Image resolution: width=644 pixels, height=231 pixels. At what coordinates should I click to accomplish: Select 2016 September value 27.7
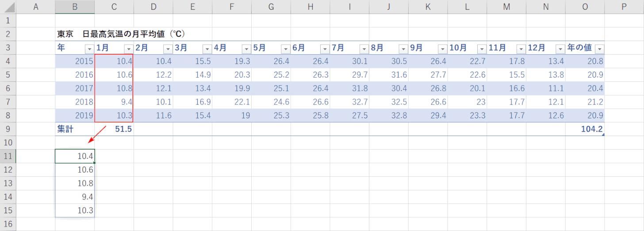pos(428,75)
